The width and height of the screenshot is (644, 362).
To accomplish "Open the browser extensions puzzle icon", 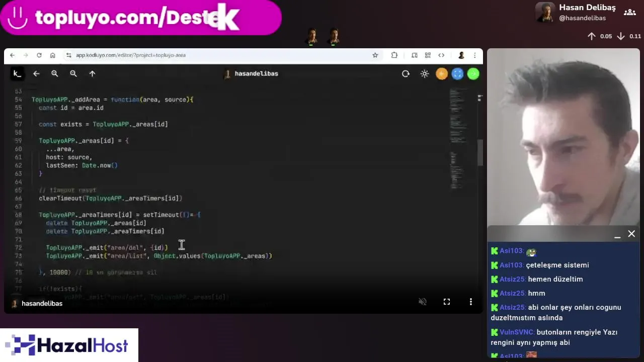I will coord(394,55).
